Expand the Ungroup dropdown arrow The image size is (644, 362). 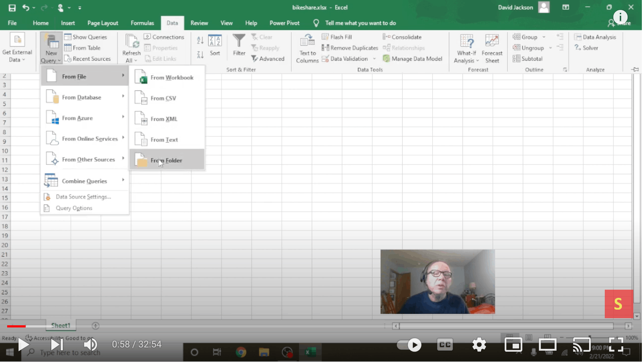click(x=550, y=48)
